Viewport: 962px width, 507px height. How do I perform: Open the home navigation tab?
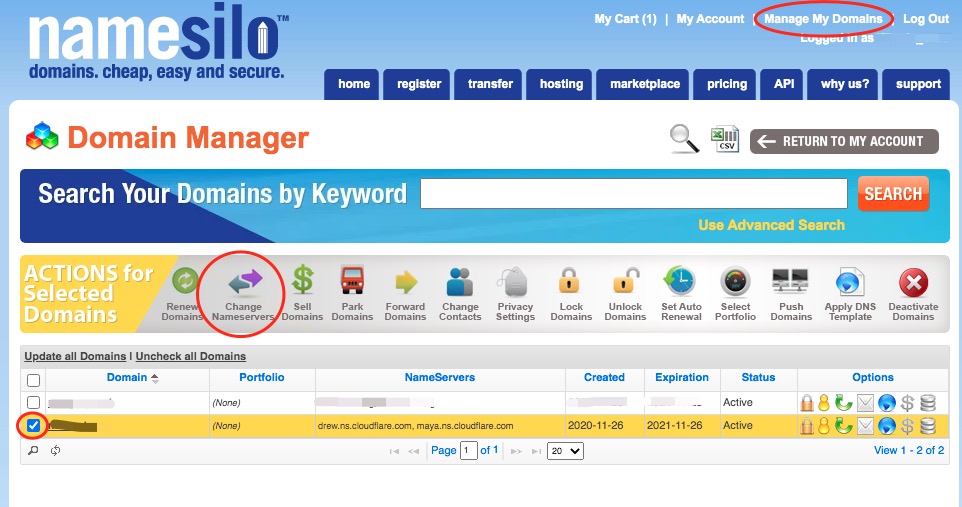pos(354,84)
